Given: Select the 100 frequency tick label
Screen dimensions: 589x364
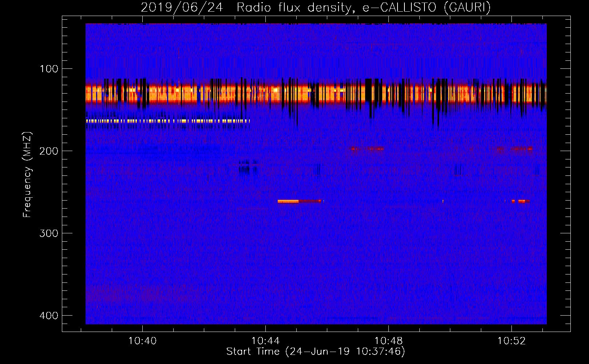Looking at the screenshot, I should coord(49,69).
